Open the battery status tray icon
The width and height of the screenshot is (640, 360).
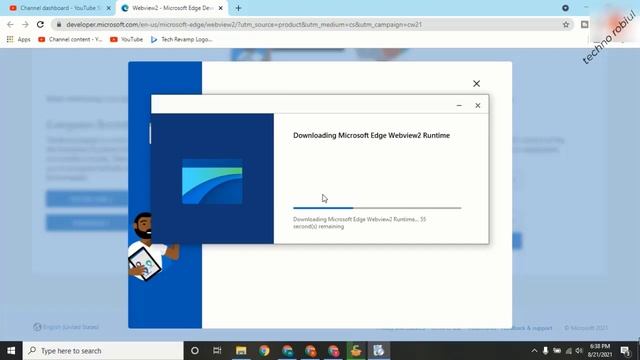pos(557,351)
